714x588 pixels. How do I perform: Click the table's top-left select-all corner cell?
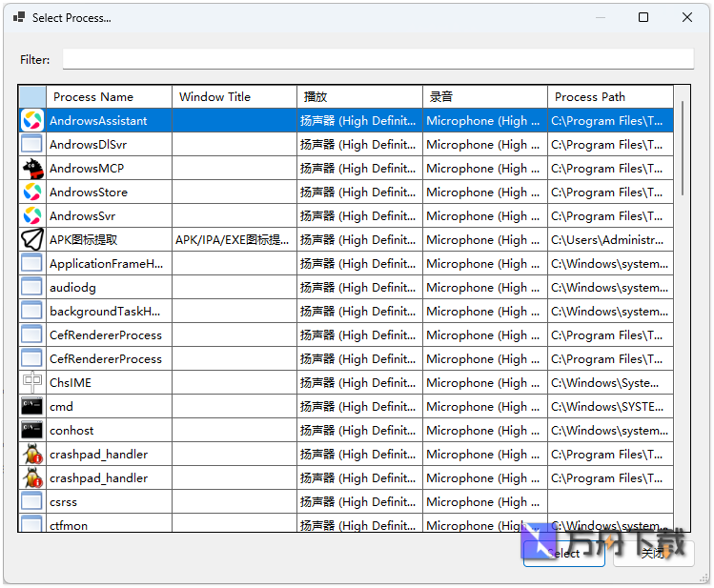click(x=32, y=97)
